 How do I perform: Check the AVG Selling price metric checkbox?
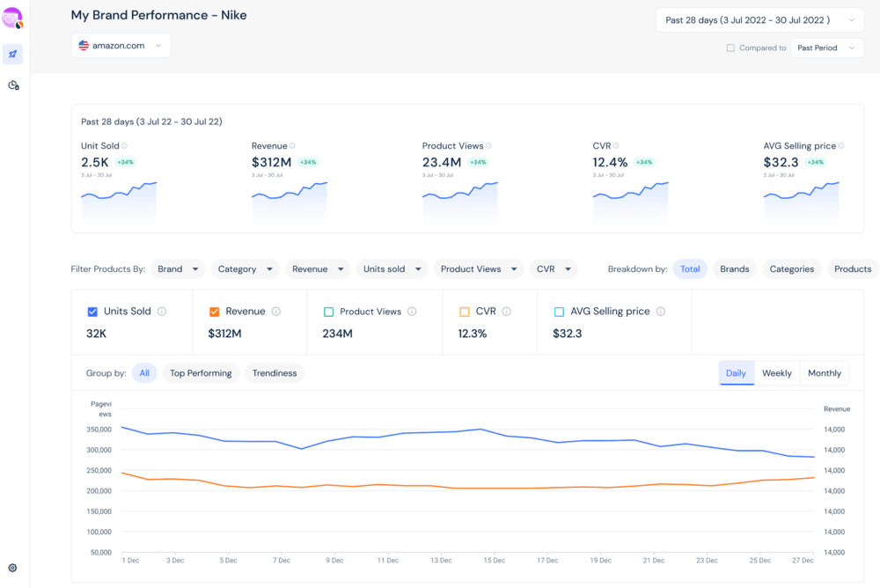click(x=559, y=312)
